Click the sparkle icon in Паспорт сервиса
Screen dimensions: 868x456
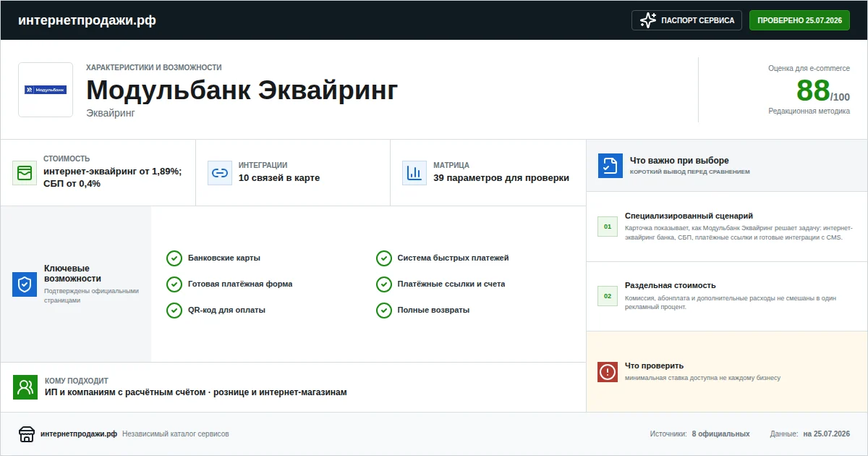[648, 20]
